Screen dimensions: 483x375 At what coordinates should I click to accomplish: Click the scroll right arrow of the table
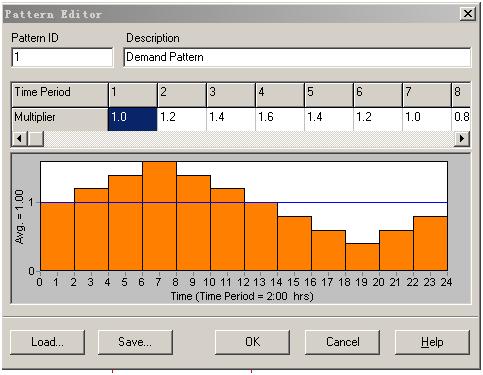462,138
